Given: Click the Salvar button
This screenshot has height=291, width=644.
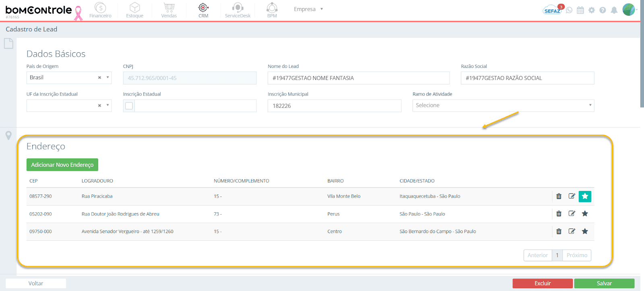Looking at the screenshot, I should [604, 283].
